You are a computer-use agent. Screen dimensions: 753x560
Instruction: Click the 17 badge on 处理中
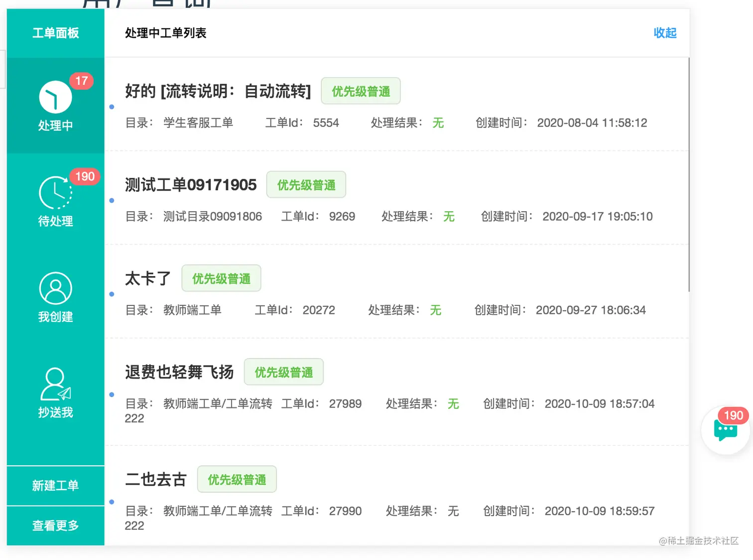[82, 80]
